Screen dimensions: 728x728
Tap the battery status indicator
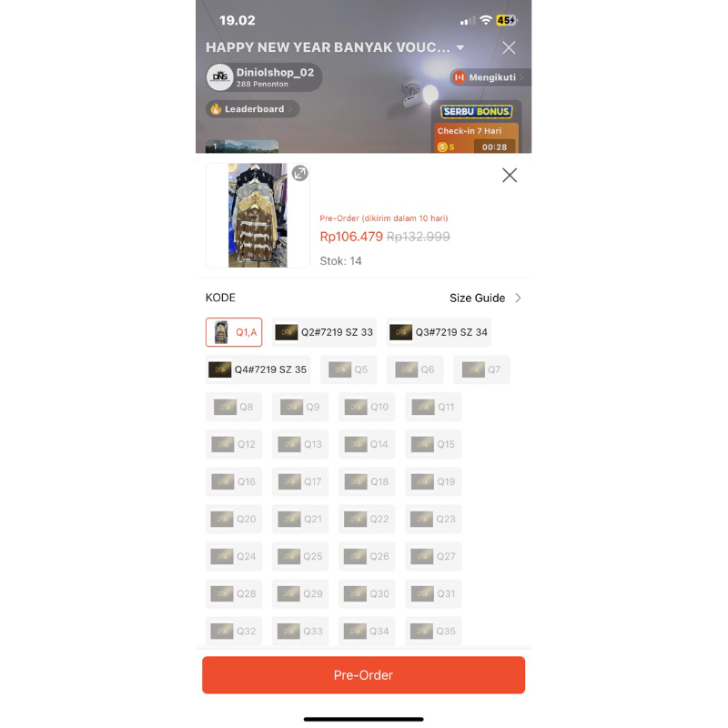pyautogui.click(x=506, y=20)
